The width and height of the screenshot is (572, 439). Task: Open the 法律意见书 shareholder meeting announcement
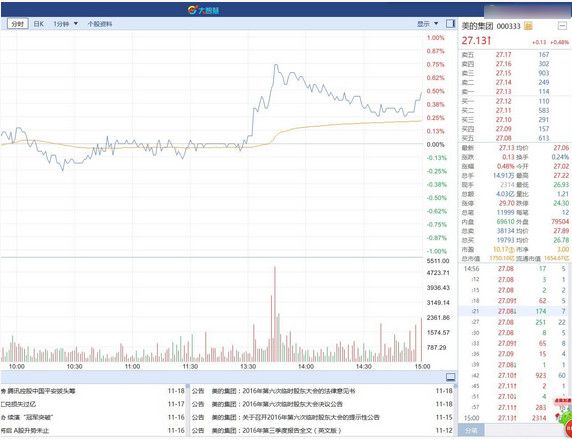[283, 391]
